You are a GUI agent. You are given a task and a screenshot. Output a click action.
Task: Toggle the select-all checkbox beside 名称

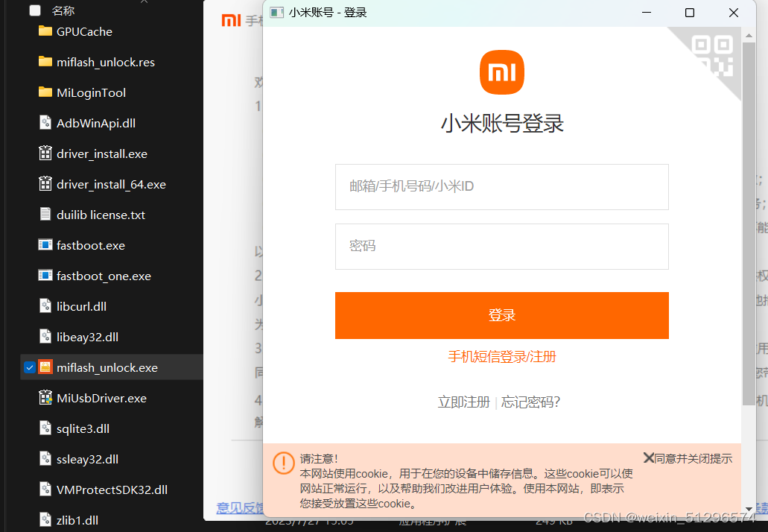[x=35, y=10]
